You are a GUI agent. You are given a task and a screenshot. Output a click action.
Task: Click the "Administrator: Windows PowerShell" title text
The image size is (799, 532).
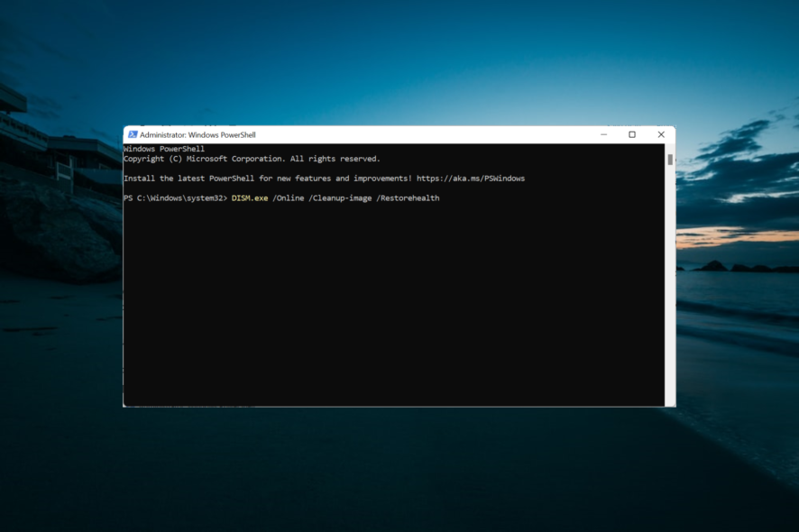tap(197, 134)
